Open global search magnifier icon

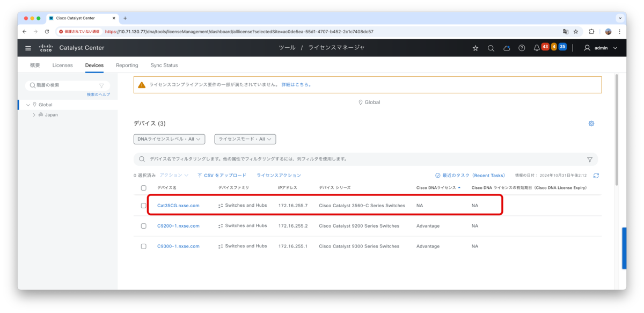(491, 48)
